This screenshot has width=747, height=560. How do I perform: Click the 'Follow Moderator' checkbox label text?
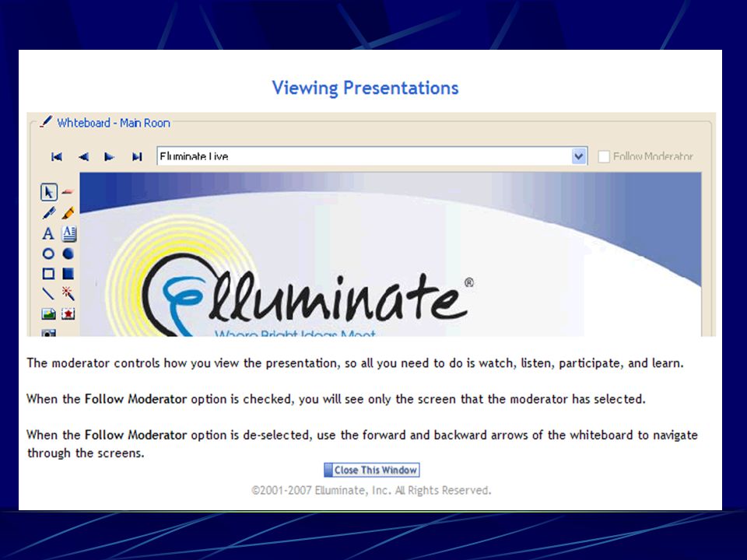coord(653,156)
